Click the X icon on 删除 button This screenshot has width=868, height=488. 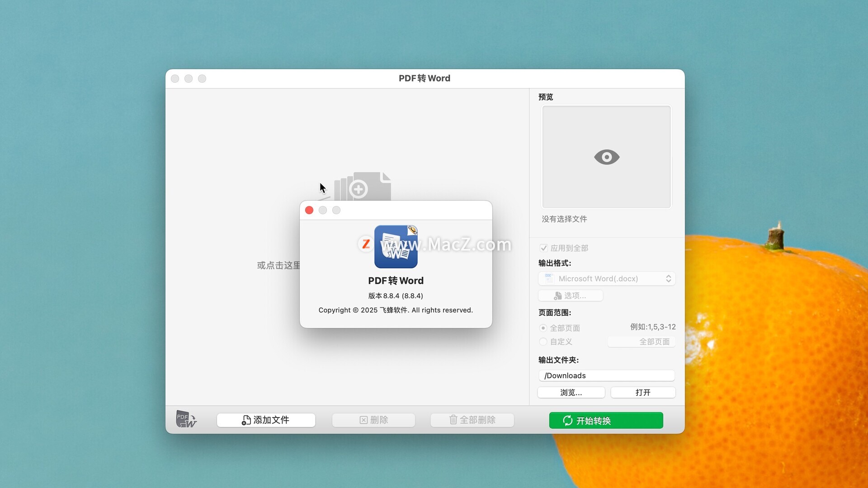pos(363,420)
